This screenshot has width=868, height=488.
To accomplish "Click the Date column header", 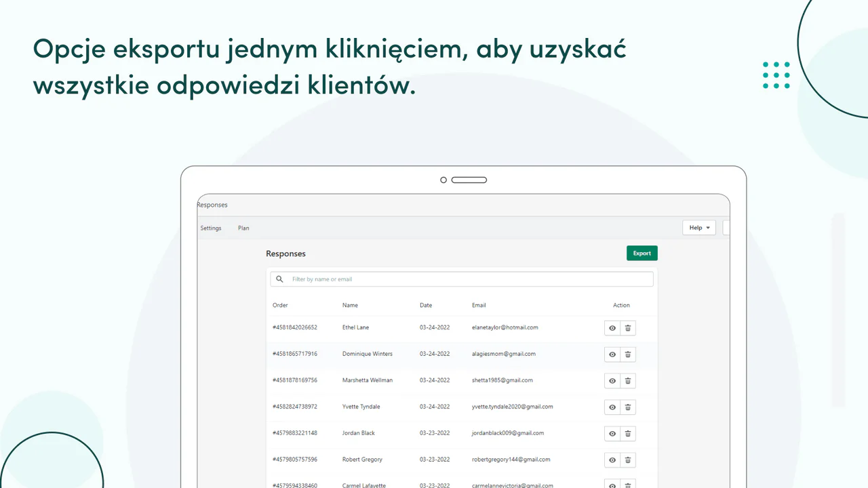I will tap(426, 306).
